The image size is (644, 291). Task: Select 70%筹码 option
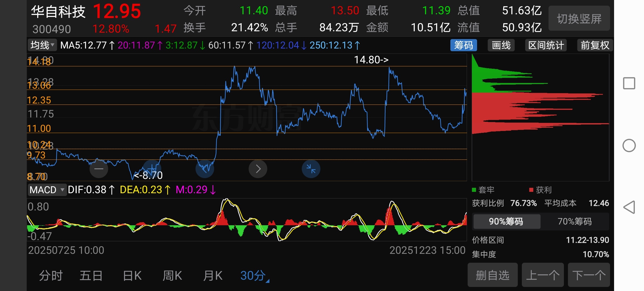pos(574,221)
